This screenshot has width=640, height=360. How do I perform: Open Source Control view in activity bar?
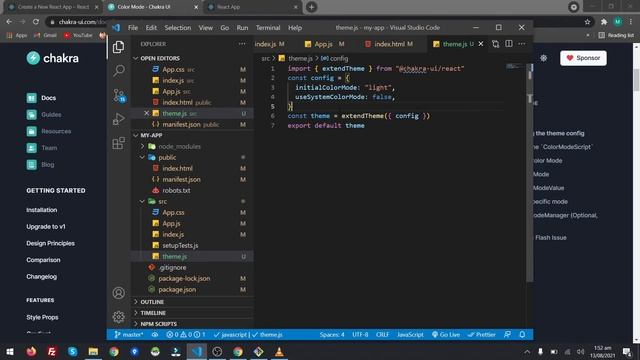pos(119,95)
